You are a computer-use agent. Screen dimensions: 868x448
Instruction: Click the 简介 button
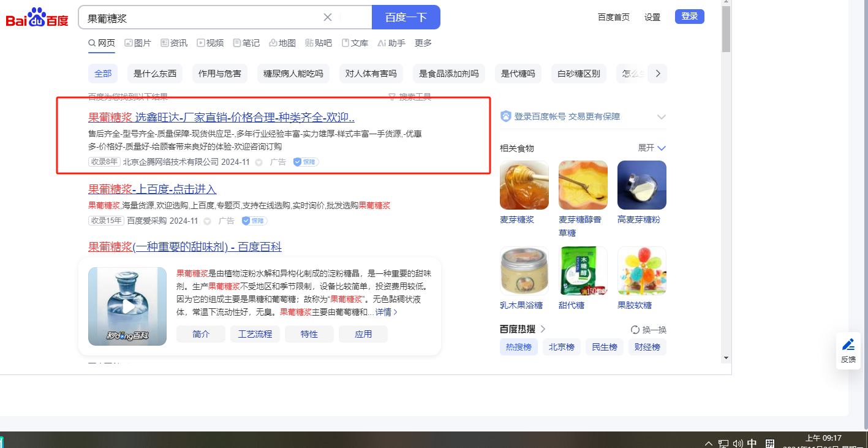(x=201, y=334)
